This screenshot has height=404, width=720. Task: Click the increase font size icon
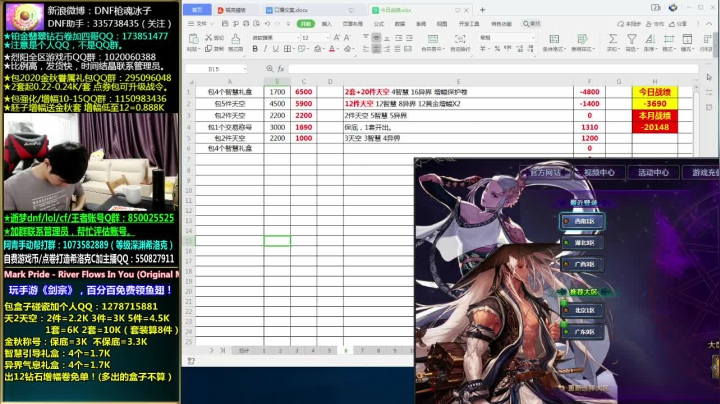click(337, 38)
